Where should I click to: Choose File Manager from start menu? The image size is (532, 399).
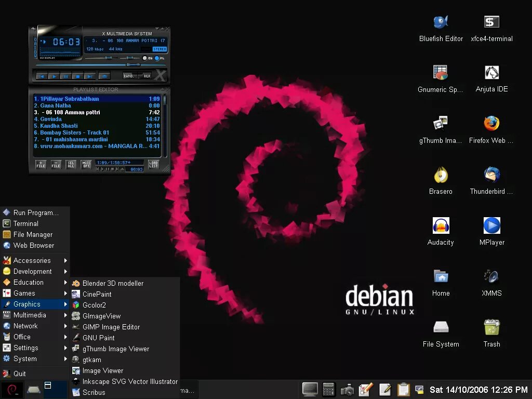35,234
